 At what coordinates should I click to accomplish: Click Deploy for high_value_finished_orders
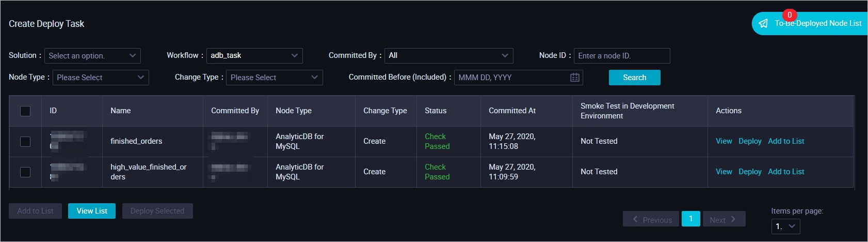[750, 172]
